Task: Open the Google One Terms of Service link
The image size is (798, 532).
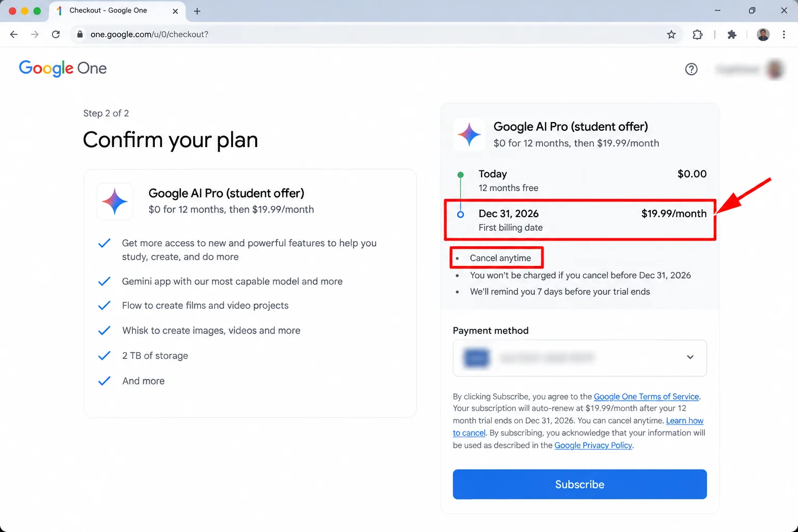Action: [x=646, y=396]
